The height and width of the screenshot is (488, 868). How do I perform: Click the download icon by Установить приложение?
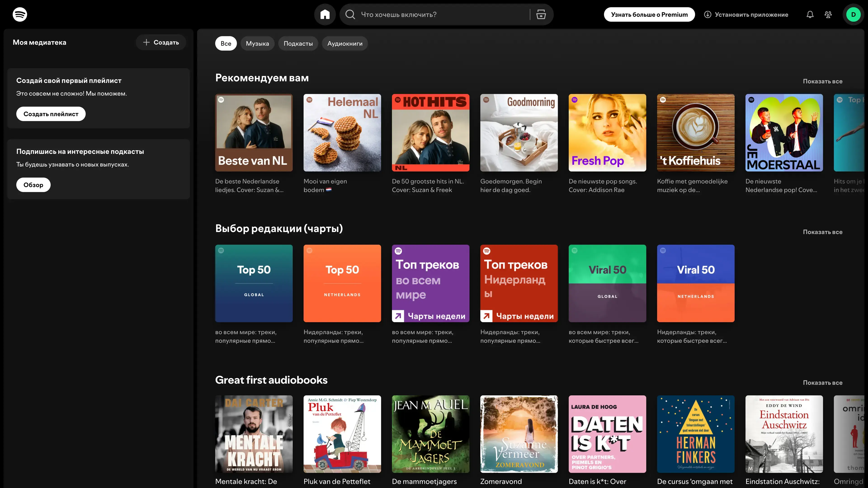(708, 14)
